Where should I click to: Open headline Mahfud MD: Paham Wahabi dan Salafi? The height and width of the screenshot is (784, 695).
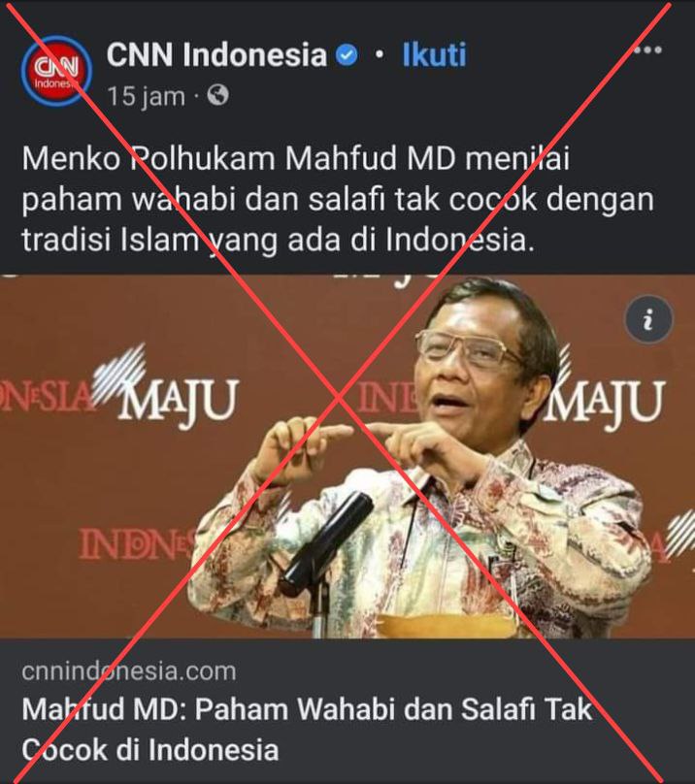(x=308, y=709)
